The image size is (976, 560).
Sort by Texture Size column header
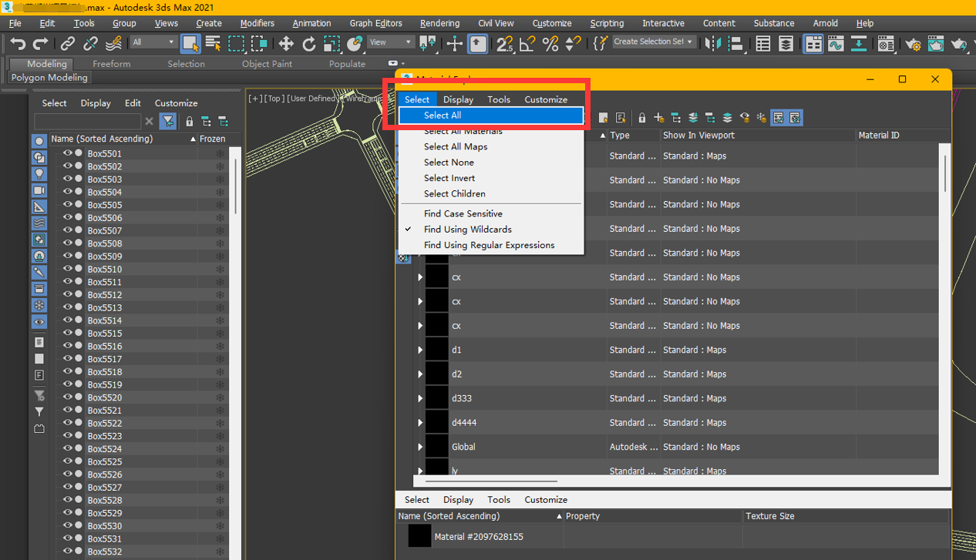pos(845,516)
